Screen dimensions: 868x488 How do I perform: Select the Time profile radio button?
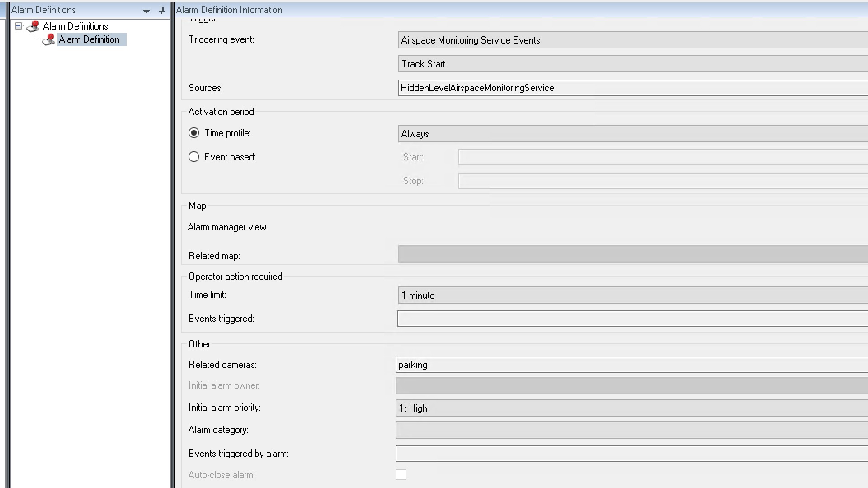coord(194,133)
